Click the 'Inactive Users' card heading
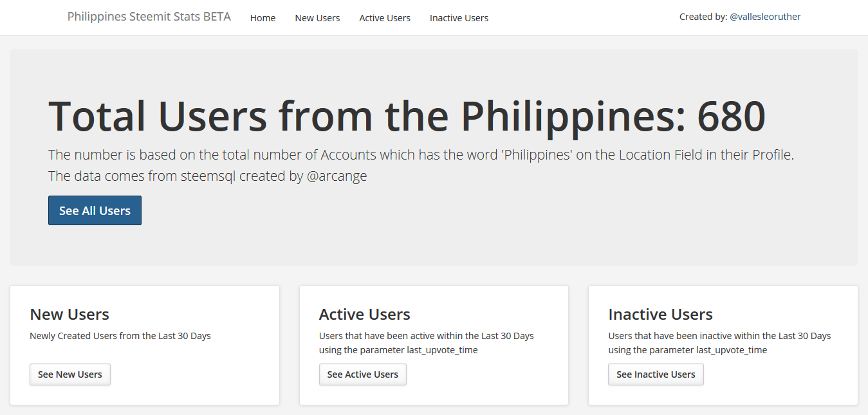 pyautogui.click(x=660, y=315)
